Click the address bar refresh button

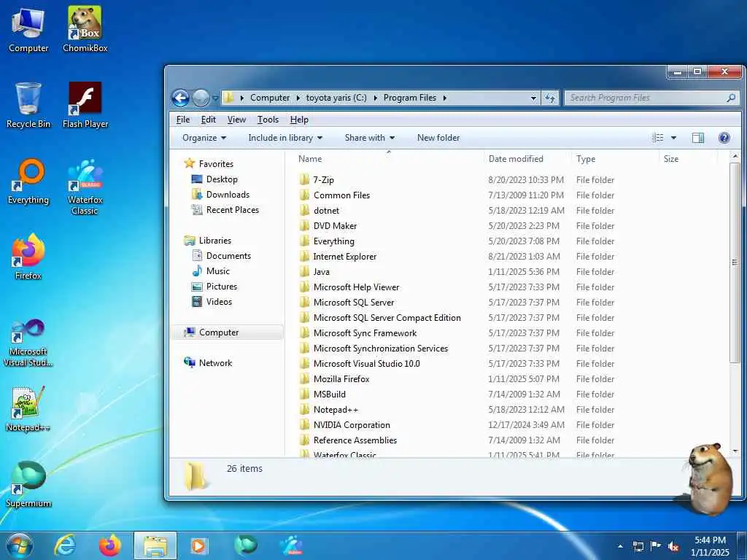(550, 98)
